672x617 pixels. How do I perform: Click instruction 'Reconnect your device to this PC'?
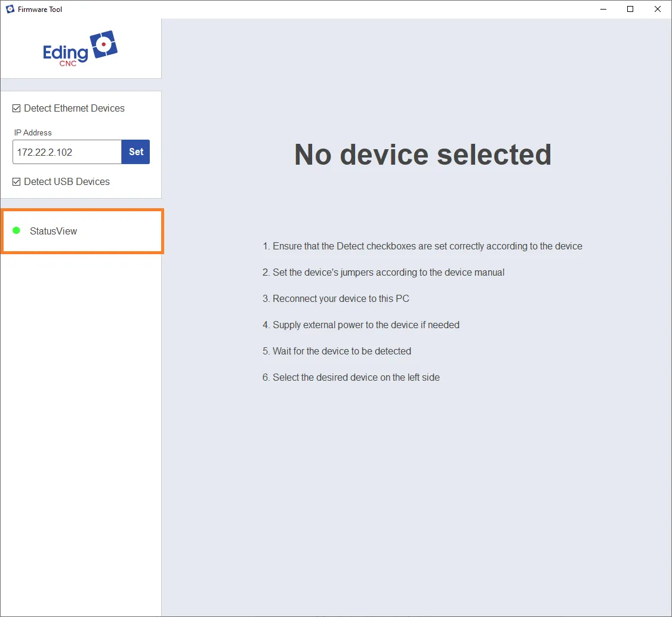335,298
